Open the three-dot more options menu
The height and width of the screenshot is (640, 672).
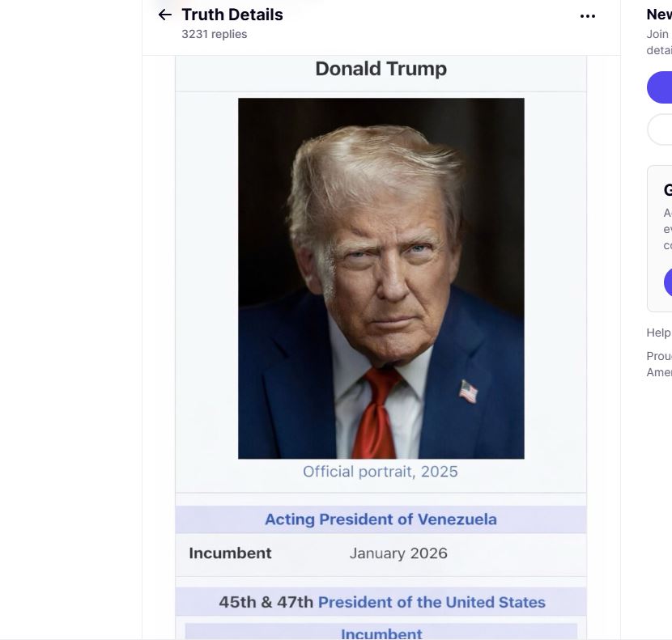[x=588, y=16]
